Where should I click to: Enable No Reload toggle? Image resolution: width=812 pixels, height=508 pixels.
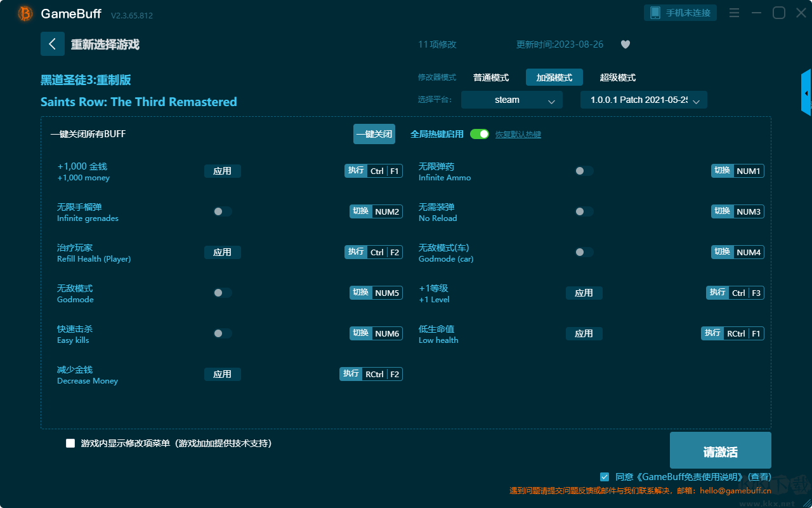[584, 211]
